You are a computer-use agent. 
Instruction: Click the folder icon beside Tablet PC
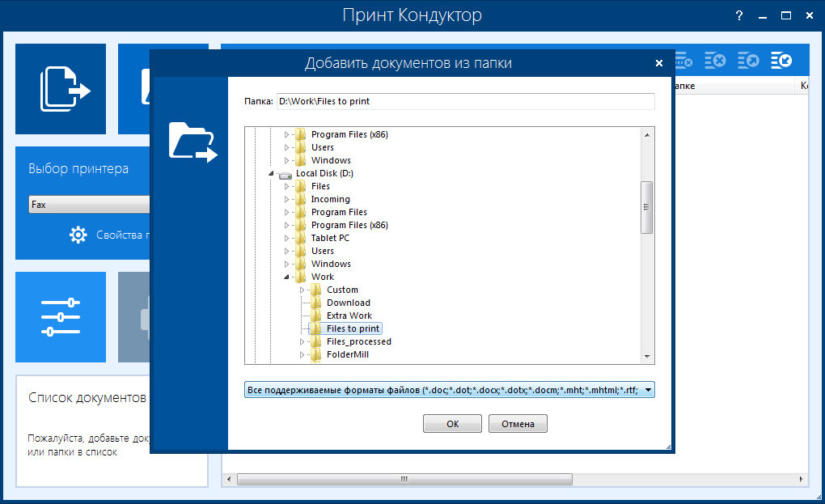click(x=301, y=239)
